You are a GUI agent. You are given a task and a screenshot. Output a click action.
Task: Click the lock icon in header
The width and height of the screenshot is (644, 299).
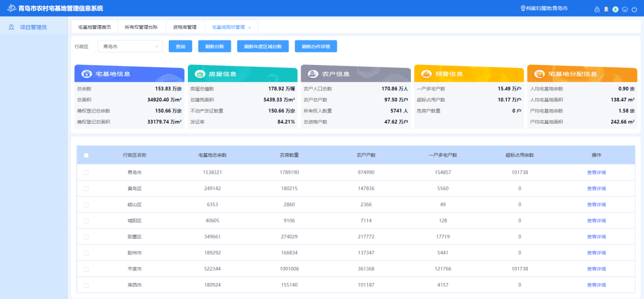click(x=597, y=9)
